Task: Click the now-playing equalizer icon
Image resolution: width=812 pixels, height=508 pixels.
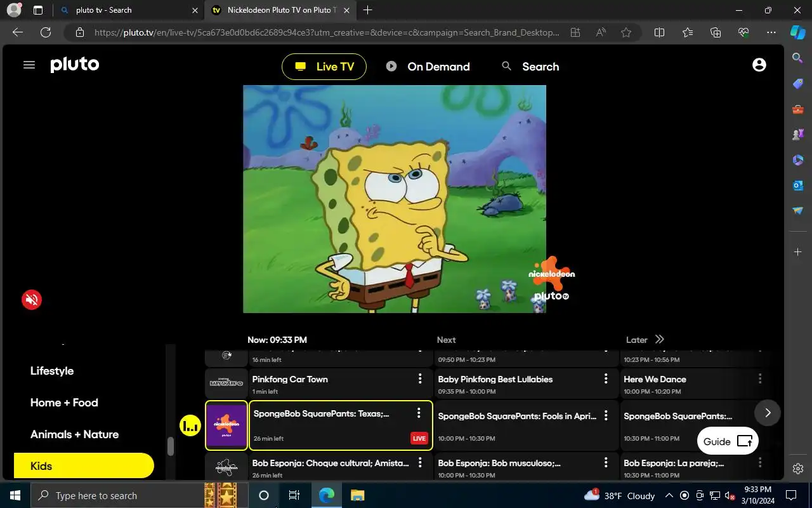Action: (x=190, y=425)
